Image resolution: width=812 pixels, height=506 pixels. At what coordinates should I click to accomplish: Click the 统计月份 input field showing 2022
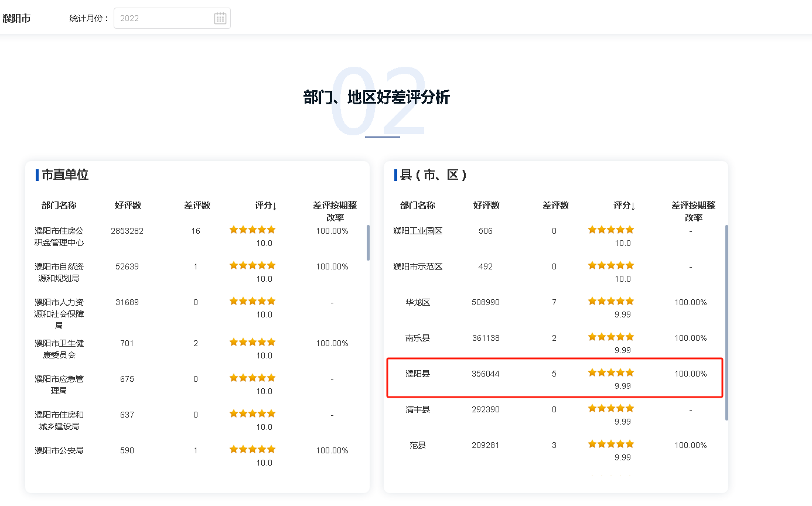[x=172, y=18]
